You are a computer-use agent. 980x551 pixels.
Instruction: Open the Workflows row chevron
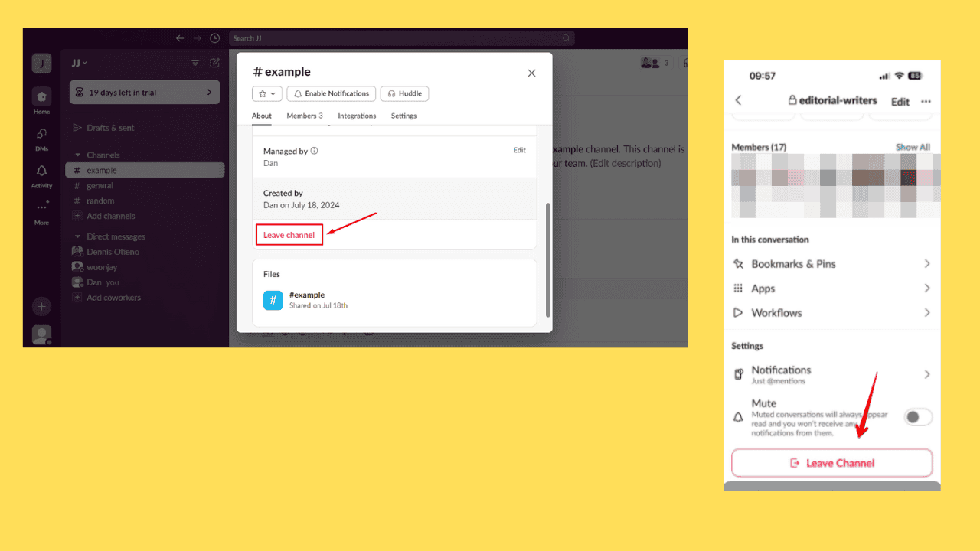(x=927, y=312)
